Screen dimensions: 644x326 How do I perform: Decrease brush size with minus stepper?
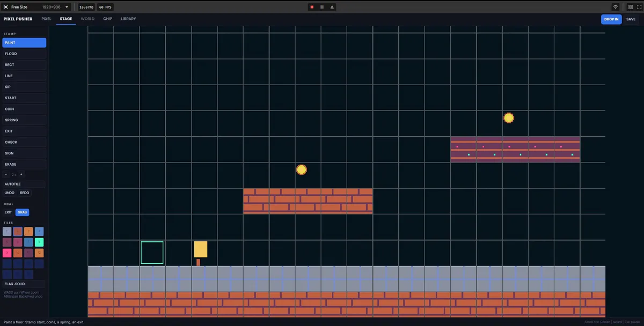(x=6, y=174)
